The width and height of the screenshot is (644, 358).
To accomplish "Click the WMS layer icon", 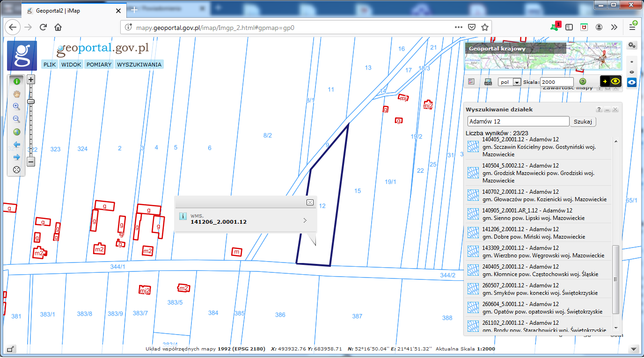I will [x=488, y=82].
